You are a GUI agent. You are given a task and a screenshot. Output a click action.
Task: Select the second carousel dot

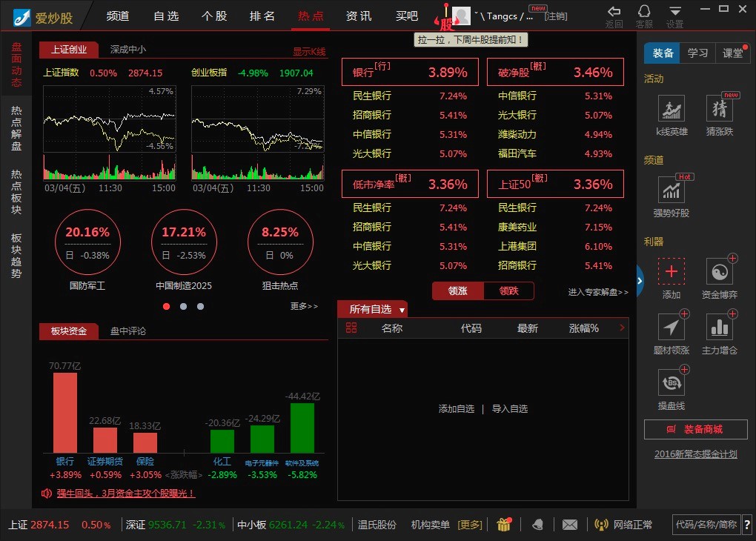click(183, 306)
